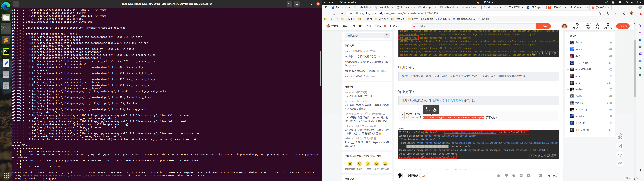Screen dimensions: 644x181
Task: Open the vue相关 category
Action: tap(579, 103)
